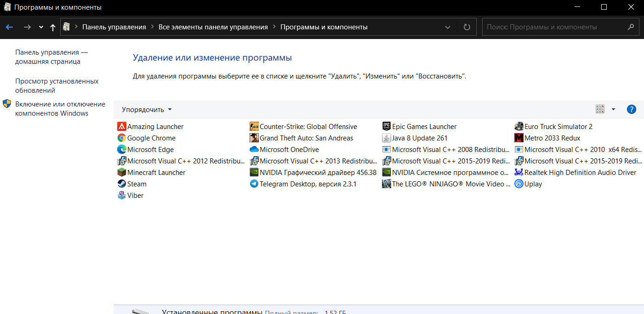Open Панель управления — домашняя страница link
Image resolution: width=644 pixels, height=314 pixels.
(51, 57)
